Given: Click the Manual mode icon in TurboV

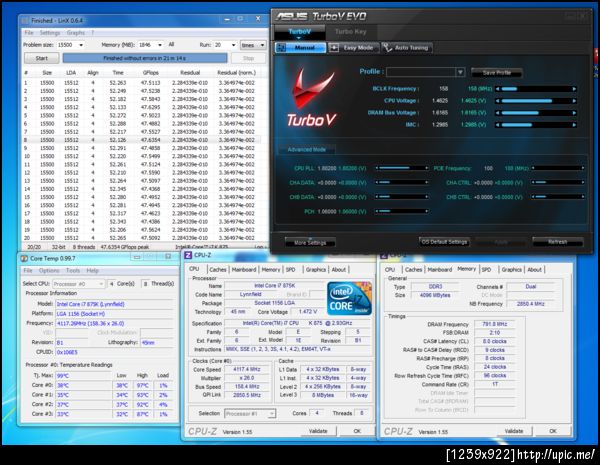Looking at the screenshot, I should point(281,48).
